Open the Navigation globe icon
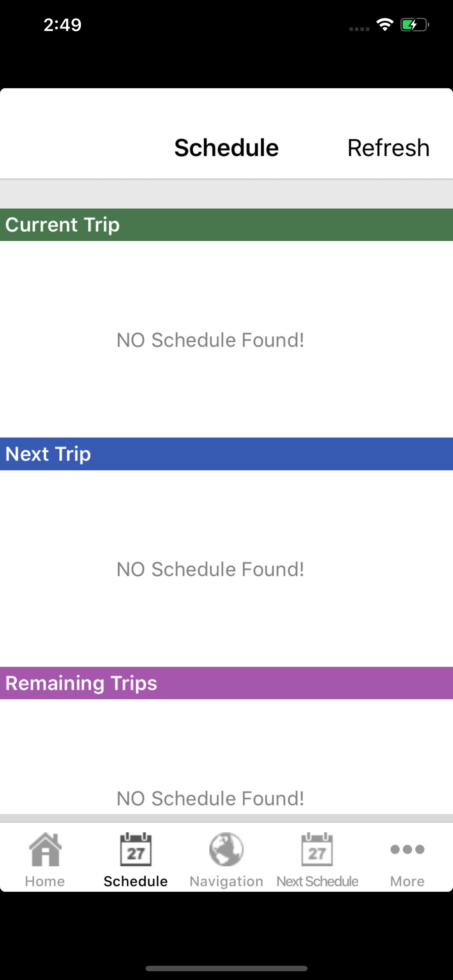This screenshot has height=980, width=453. [226, 849]
